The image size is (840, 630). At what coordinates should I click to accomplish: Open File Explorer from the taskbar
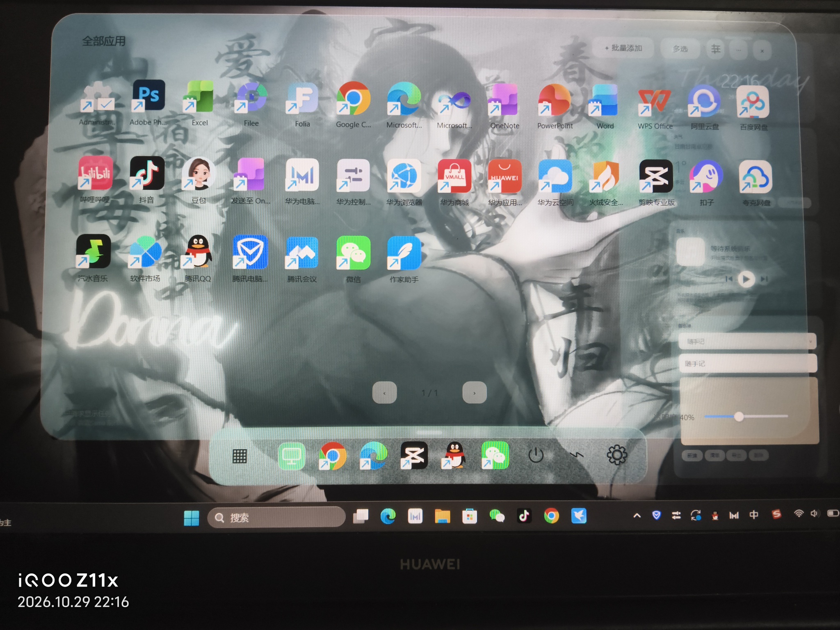442,516
